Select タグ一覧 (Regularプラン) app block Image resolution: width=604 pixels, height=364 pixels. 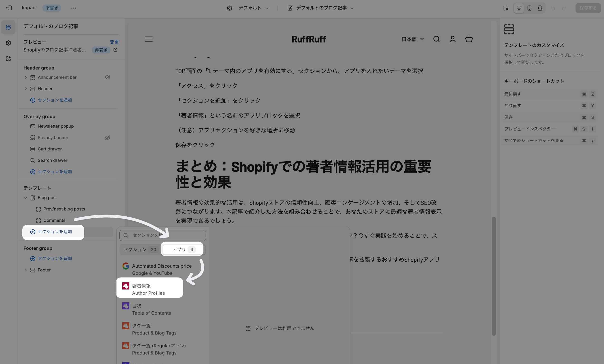click(x=163, y=349)
